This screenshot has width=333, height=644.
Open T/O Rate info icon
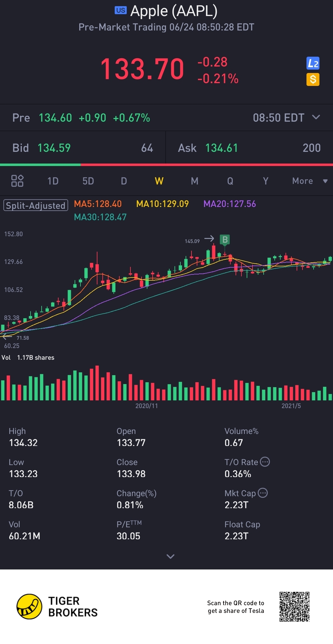point(265,462)
